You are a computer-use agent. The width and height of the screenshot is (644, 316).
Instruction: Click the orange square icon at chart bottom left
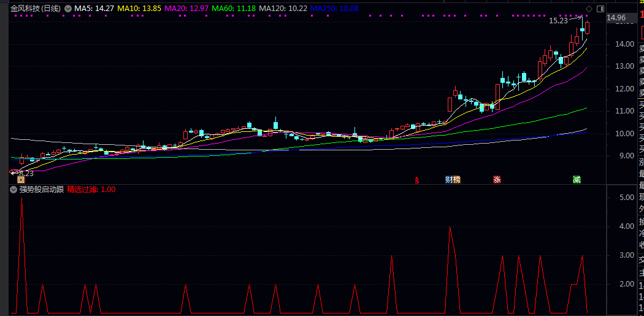21,180
